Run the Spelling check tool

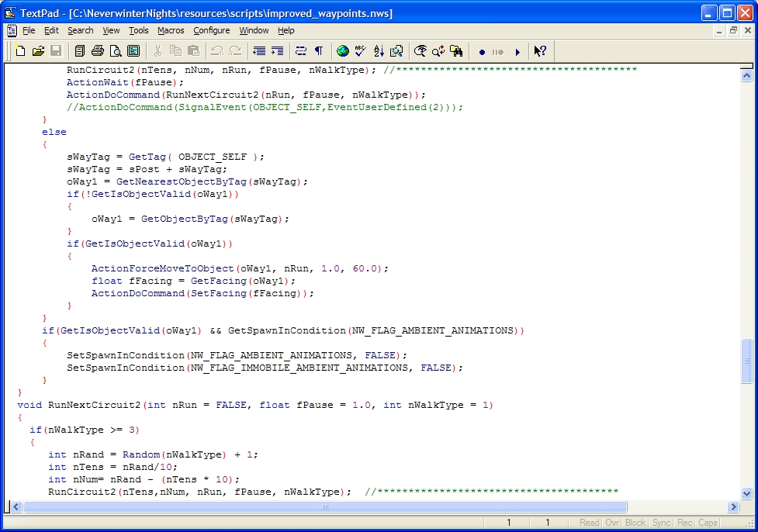[x=360, y=51]
